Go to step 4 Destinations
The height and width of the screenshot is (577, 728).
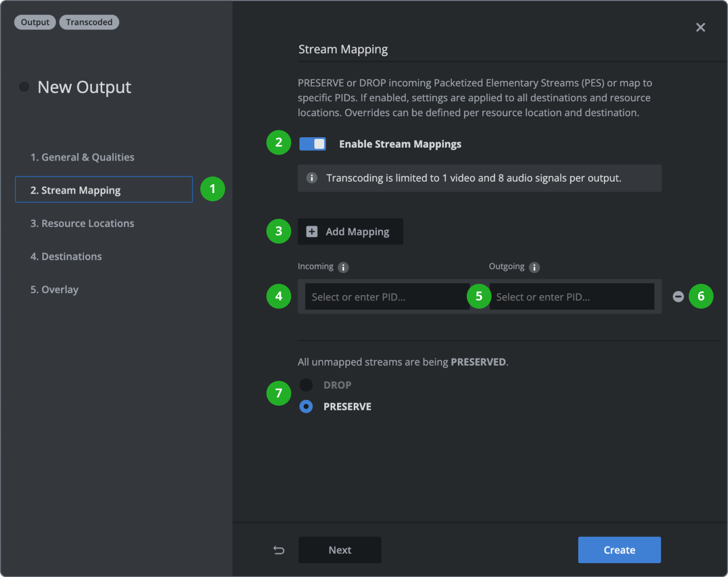tap(66, 256)
